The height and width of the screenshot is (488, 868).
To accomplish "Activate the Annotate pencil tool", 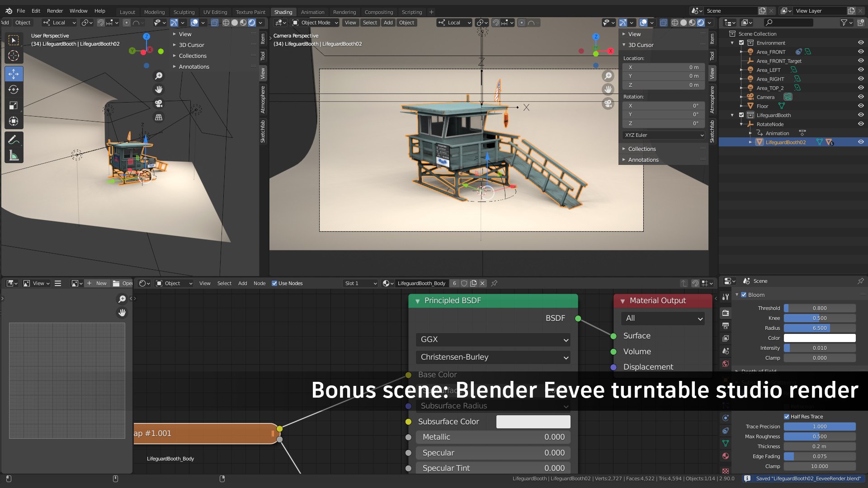I will (x=14, y=140).
